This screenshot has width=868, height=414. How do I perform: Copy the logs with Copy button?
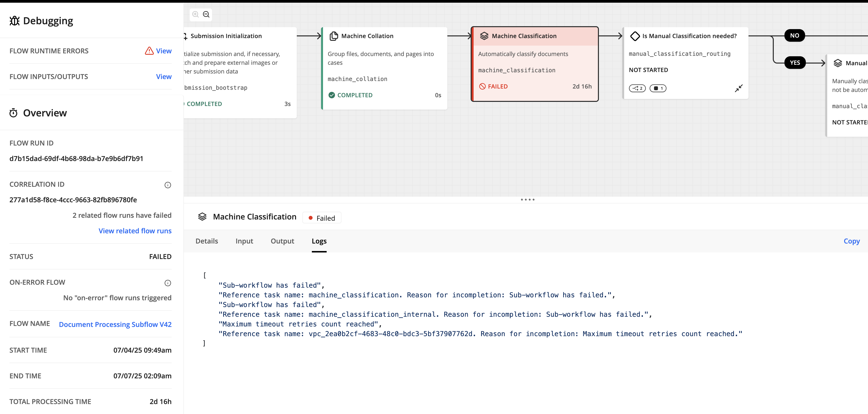click(851, 241)
